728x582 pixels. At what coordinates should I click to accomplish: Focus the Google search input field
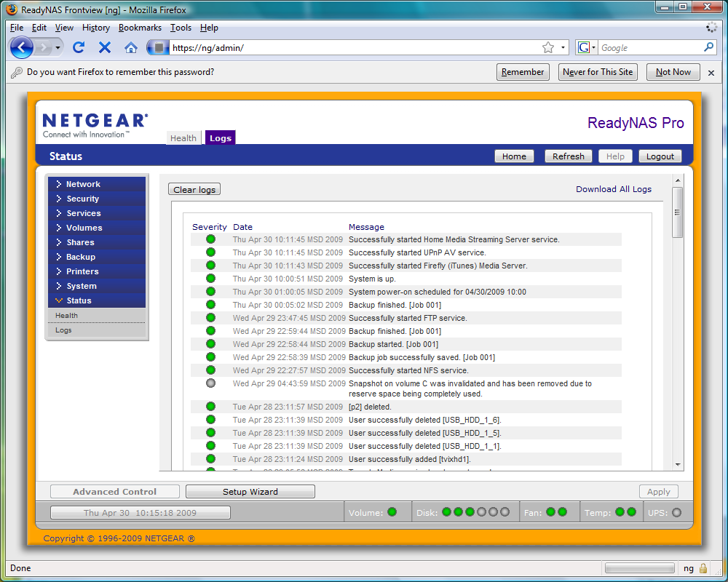pos(650,47)
